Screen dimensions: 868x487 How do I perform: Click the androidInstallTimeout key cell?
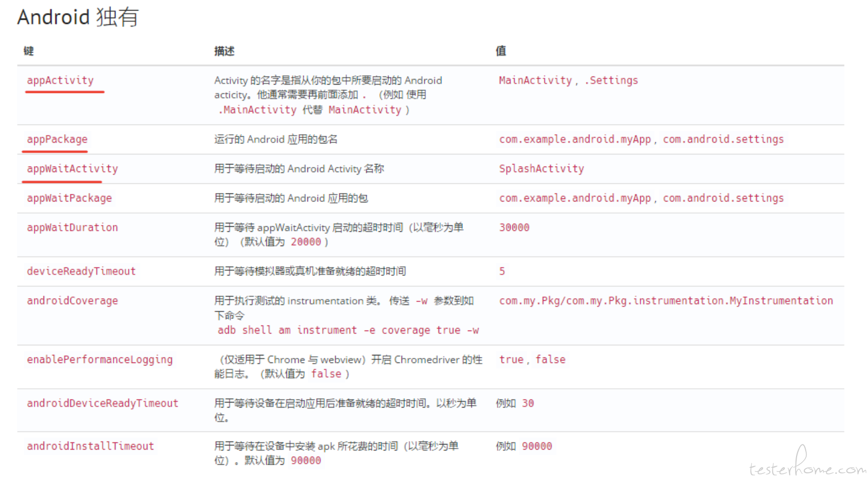click(91, 446)
